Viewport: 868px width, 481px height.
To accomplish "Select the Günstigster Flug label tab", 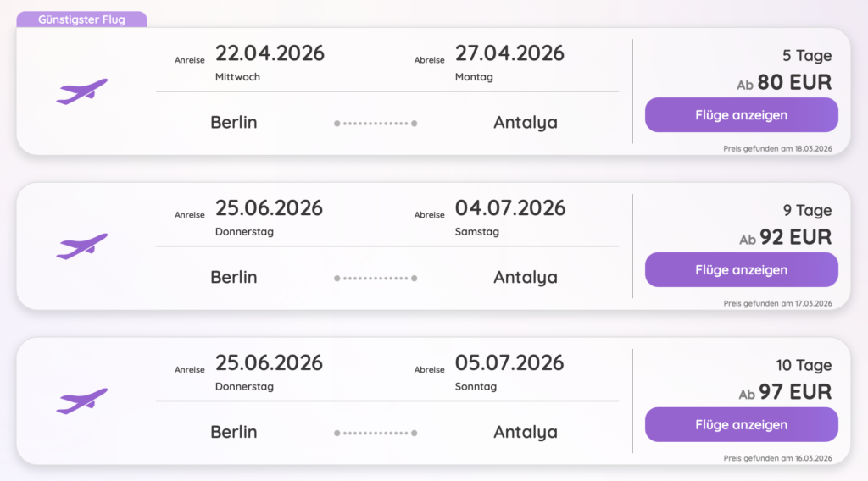I will coord(81,19).
